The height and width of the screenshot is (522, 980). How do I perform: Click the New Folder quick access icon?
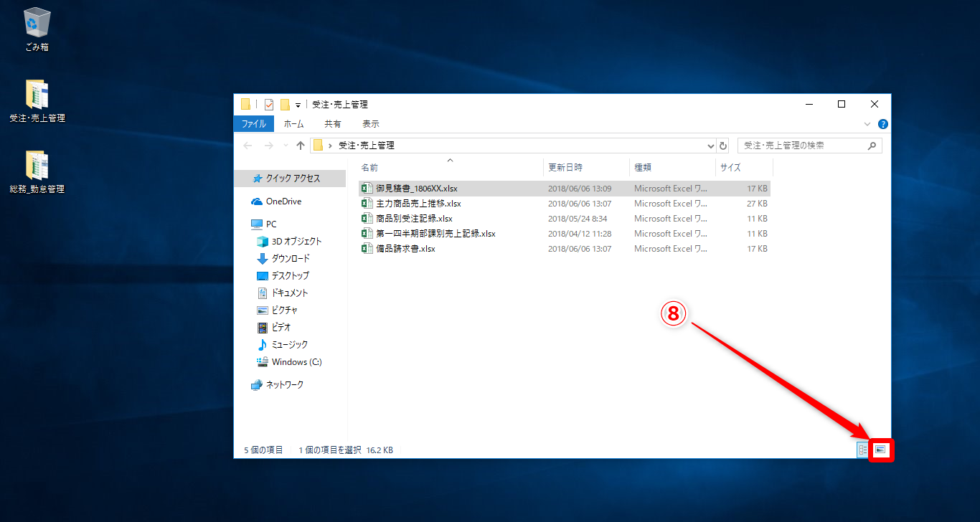point(285,104)
